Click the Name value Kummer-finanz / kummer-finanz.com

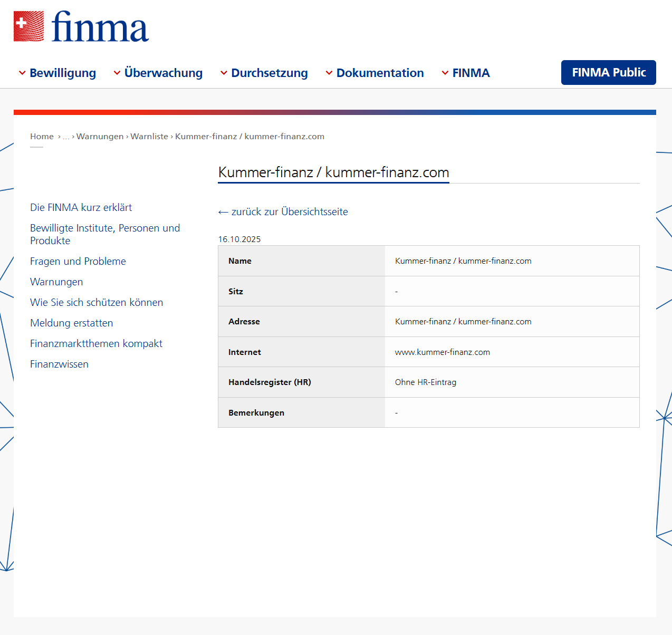tap(463, 261)
